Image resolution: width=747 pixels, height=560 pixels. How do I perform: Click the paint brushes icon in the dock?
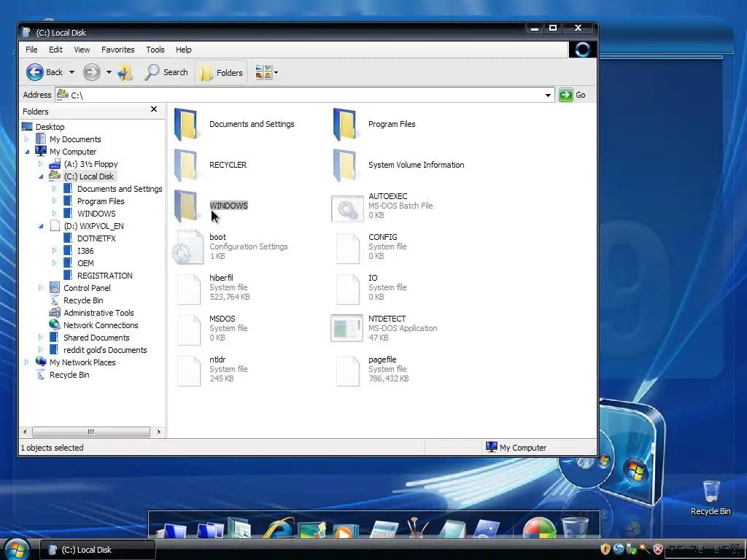pos(418,527)
